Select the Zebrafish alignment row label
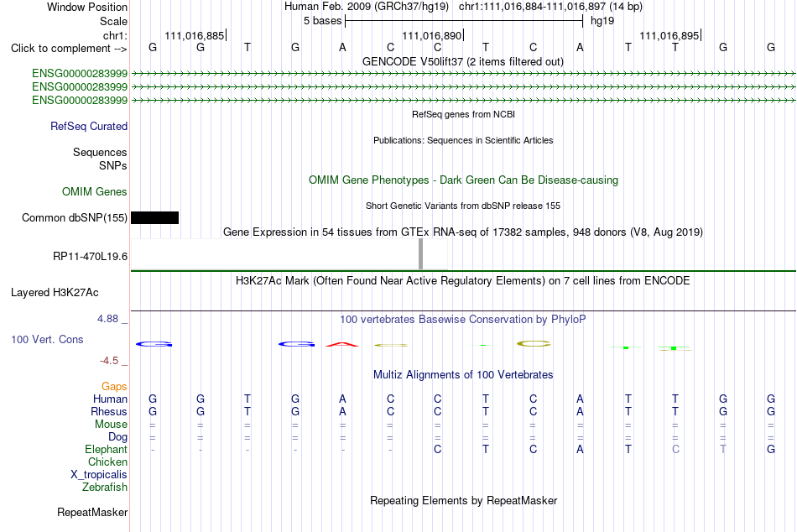Image resolution: width=797 pixels, height=532 pixels. tap(105, 487)
